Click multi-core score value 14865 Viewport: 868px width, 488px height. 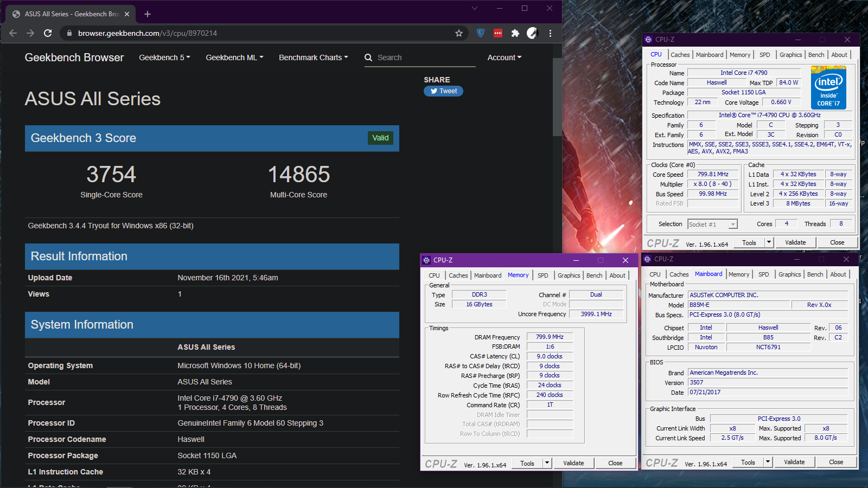pyautogui.click(x=299, y=174)
